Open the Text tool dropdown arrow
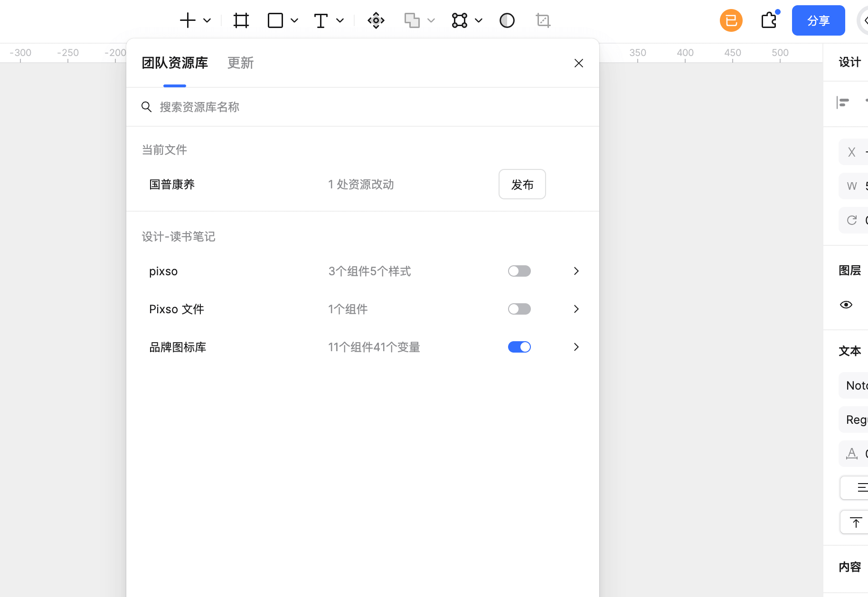The image size is (868, 597). 340,20
